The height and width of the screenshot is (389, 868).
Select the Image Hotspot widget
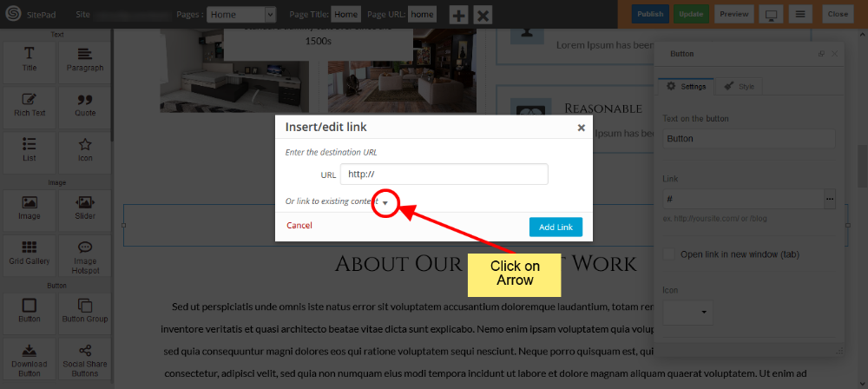coord(85,258)
